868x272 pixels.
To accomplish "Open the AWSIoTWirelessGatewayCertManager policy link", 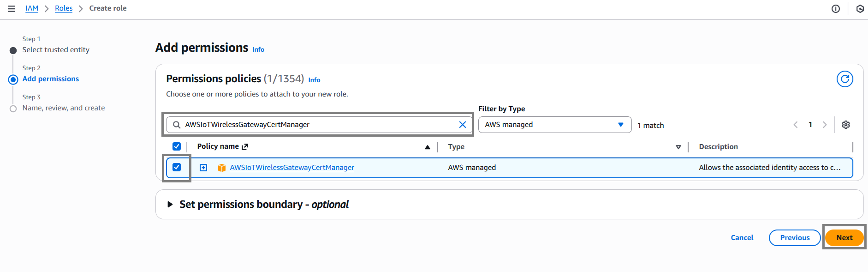I will pyautogui.click(x=292, y=168).
